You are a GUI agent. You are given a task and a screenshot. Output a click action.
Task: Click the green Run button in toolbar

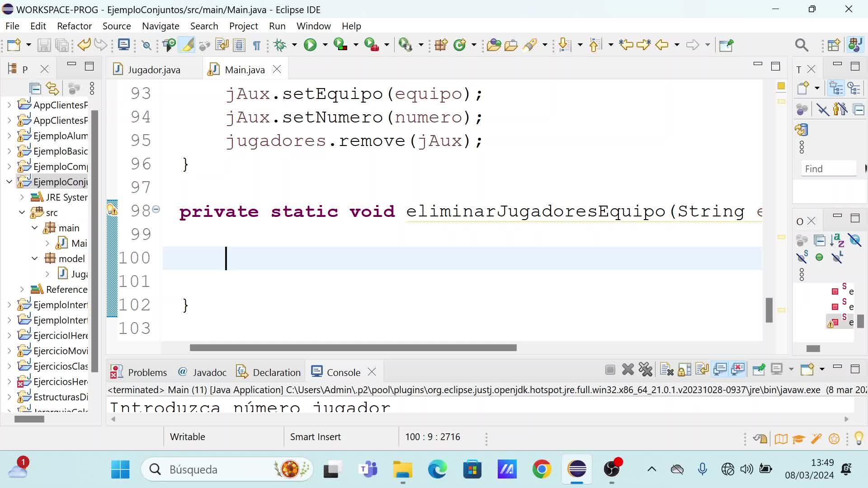click(x=310, y=45)
